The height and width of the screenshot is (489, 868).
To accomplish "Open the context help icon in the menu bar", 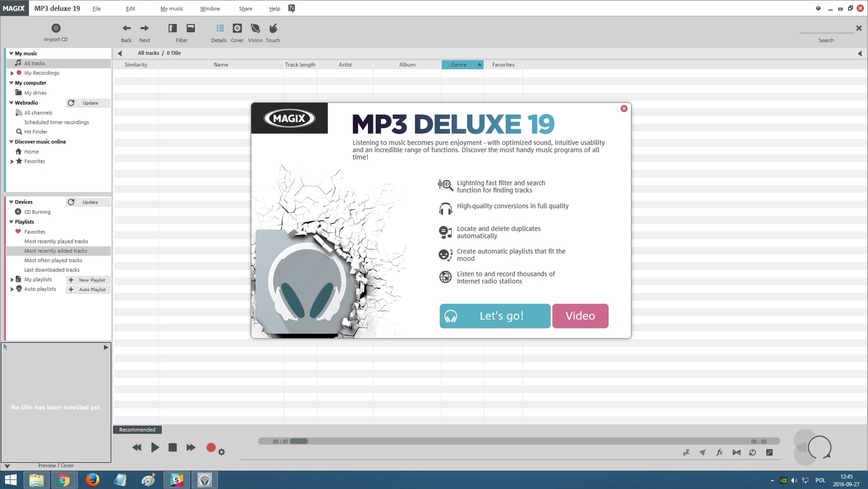I will click(291, 8).
